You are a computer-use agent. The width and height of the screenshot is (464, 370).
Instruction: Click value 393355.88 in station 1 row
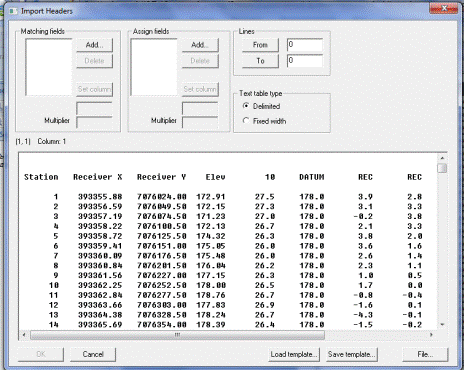pyautogui.click(x=100, y=197)
